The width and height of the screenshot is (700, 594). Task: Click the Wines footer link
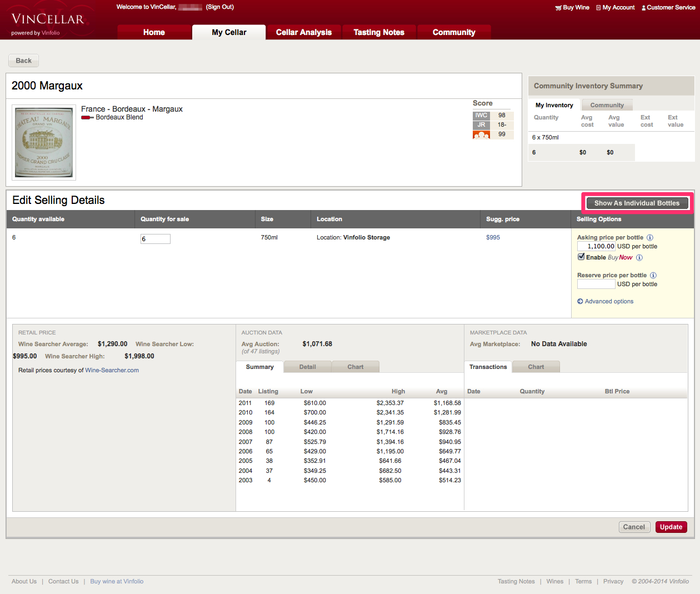(555, 582)
